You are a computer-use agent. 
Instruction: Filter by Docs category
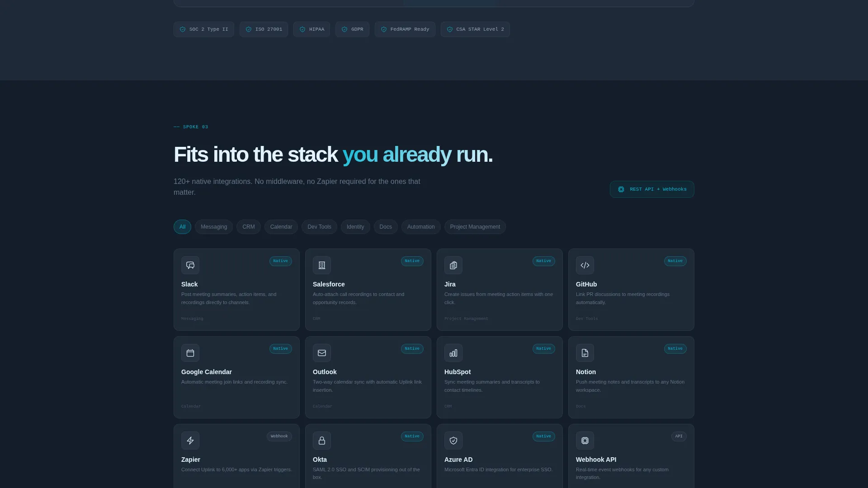(386, 227)
